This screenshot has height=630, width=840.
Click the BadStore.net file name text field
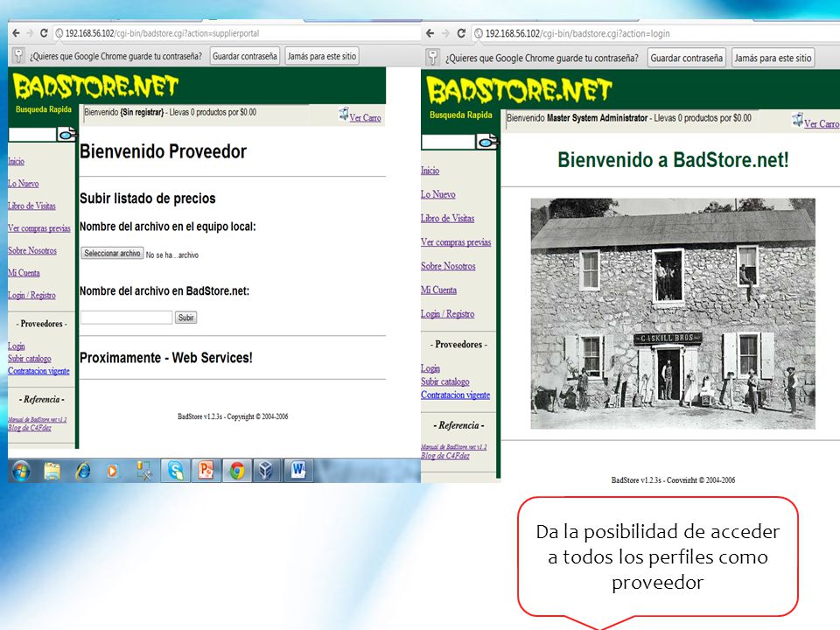coord(126,317)
